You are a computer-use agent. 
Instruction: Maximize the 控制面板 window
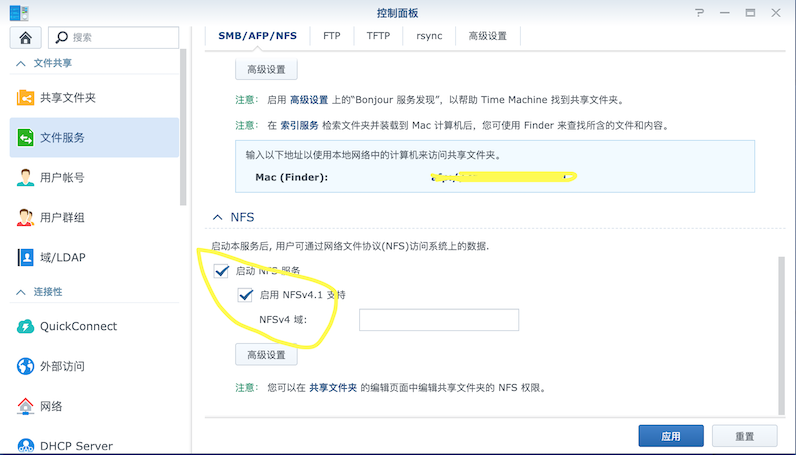coord(750,13)
